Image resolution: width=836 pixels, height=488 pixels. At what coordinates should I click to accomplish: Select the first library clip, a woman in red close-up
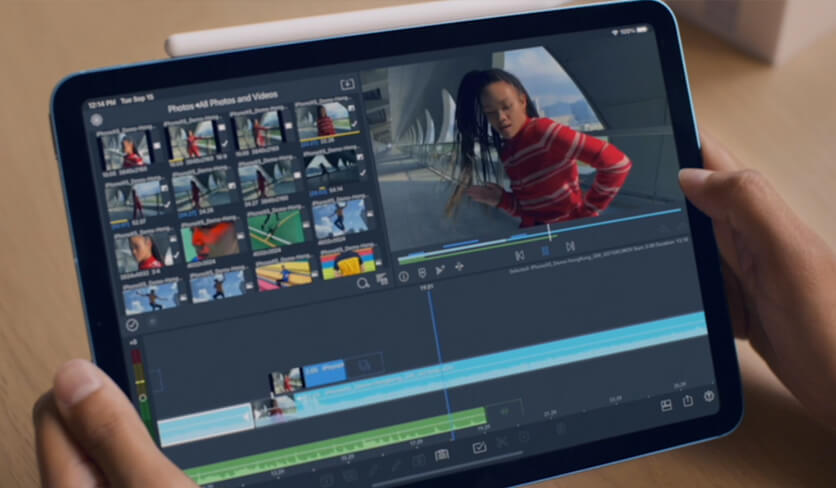pyautogui.click(x=126, y=150)
